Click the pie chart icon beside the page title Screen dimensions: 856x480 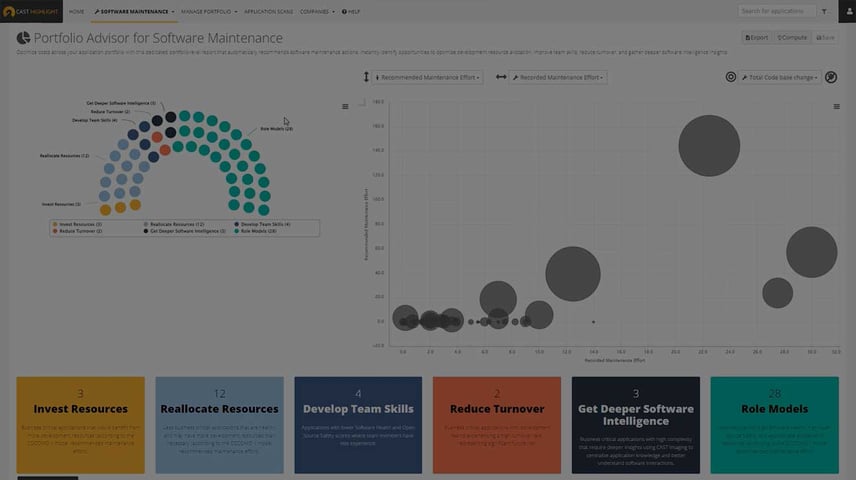coord(23,38)
